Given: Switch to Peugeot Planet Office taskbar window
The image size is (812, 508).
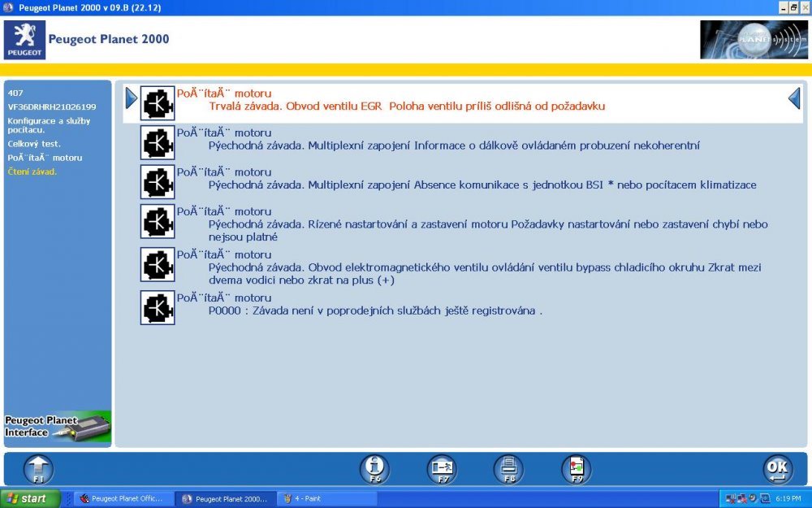Looking at the screenshot, I should [x=123, y=499].
